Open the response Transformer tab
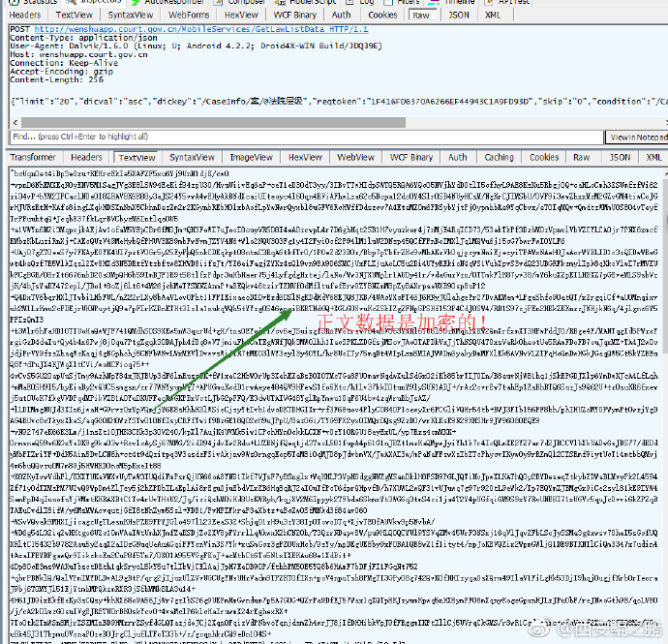The width and height of the screenshot is (668, 644). [x=33, y=157]
